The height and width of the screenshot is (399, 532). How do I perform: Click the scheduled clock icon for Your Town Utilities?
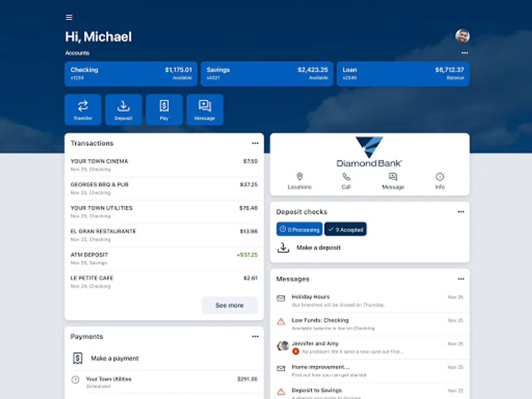[x=75, y=380]
